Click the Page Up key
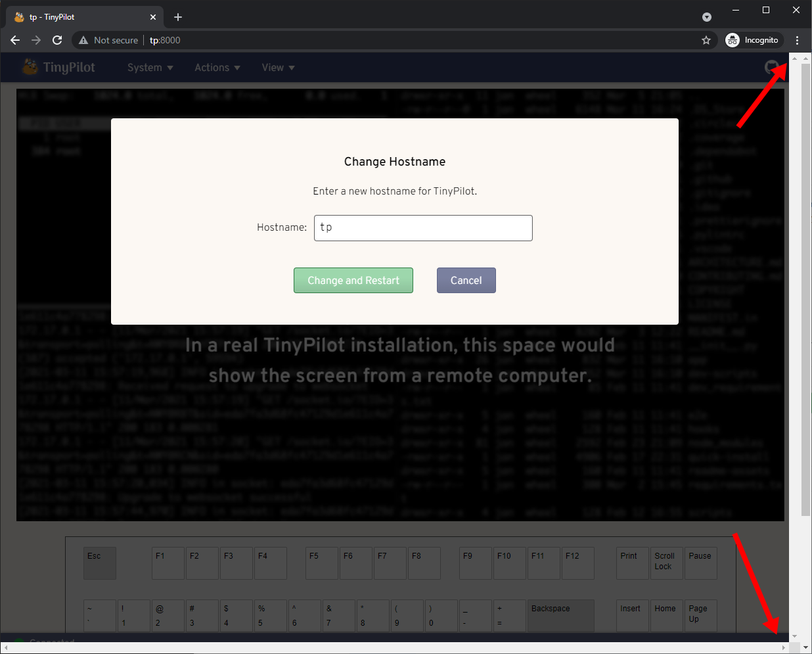Screen dimensions: 812x654 click(x=701, y=616)
